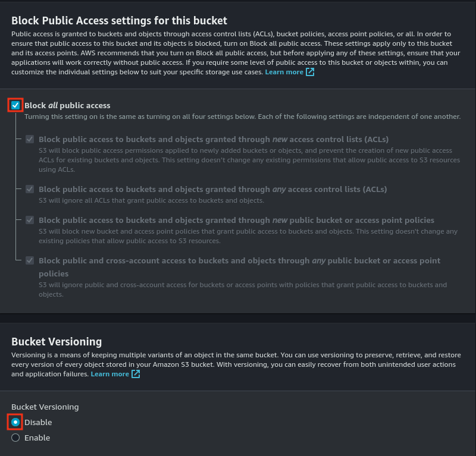Open external link icon in Block Public Access description

click(310, 72)
